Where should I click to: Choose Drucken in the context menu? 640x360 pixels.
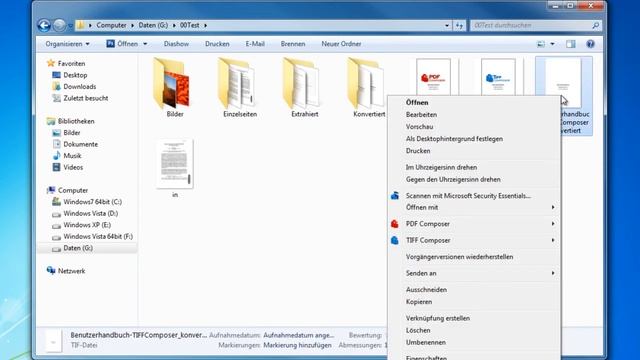coord(418,151)
